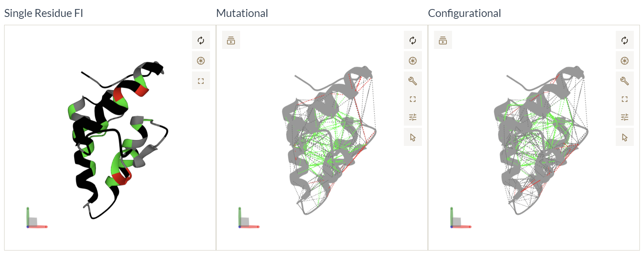Click the axis gizmo in Mutational viewer
This screenshot has width=644, height=255.
pyautogui.click(x=246, y=220)
